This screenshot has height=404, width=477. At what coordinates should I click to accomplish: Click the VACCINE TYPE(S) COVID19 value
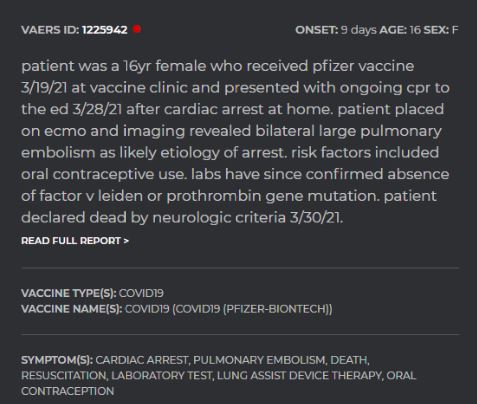coord(141,293)
